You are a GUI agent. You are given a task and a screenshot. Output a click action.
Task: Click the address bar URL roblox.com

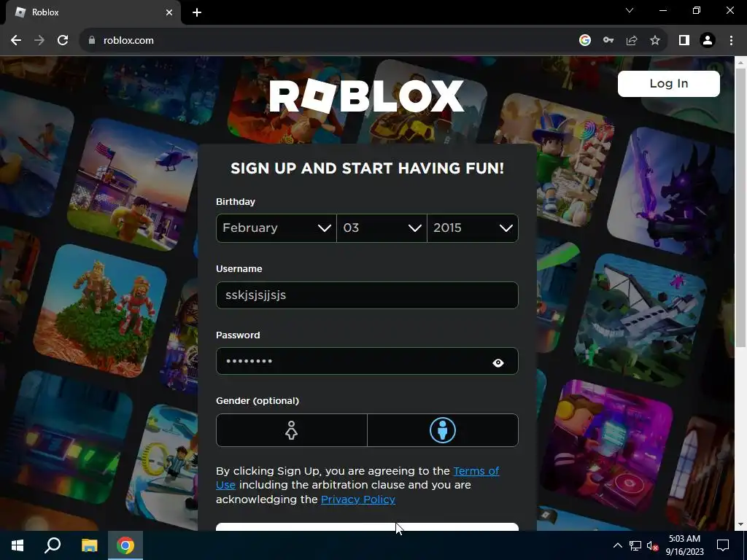(128, 41)
